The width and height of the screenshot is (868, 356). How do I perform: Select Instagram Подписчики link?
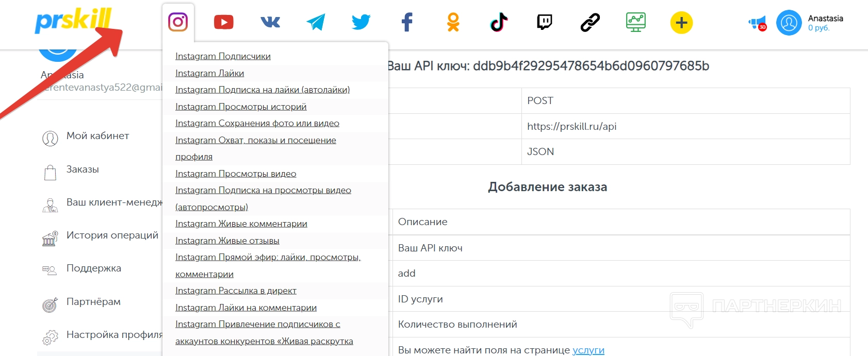223,56
